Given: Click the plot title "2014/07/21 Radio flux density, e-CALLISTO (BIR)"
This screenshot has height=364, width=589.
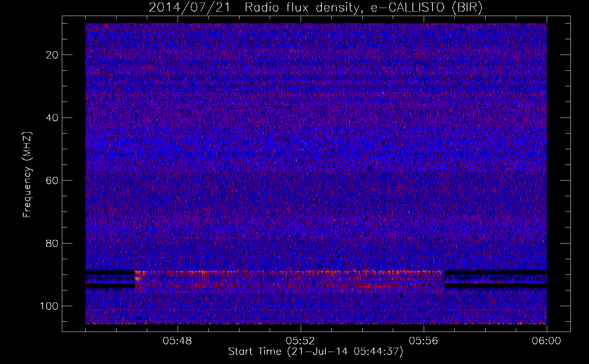Looking at the screenshot, I should click(x=316, y=8).
